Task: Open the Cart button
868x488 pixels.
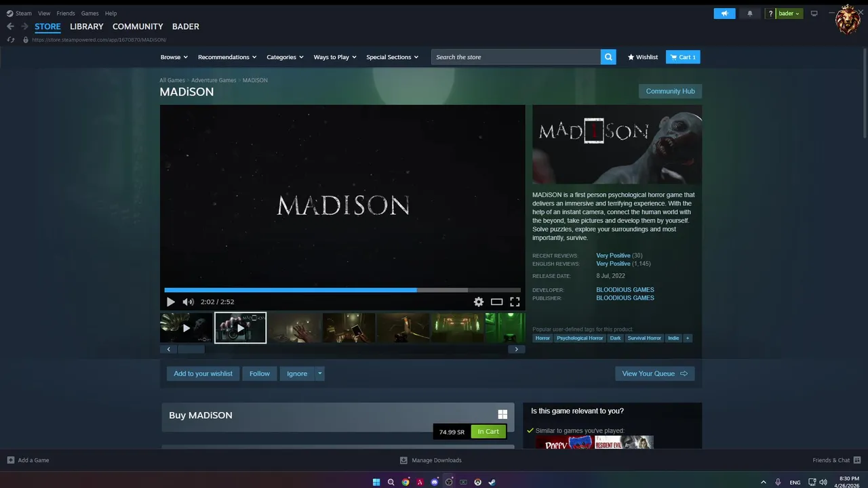Action: coord(683,57)
